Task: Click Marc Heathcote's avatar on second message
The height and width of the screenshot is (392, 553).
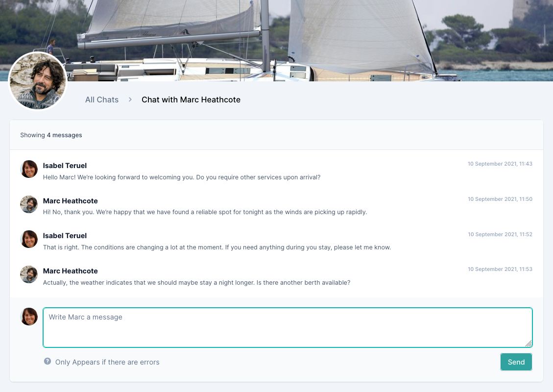Action: tap(29, 204)
